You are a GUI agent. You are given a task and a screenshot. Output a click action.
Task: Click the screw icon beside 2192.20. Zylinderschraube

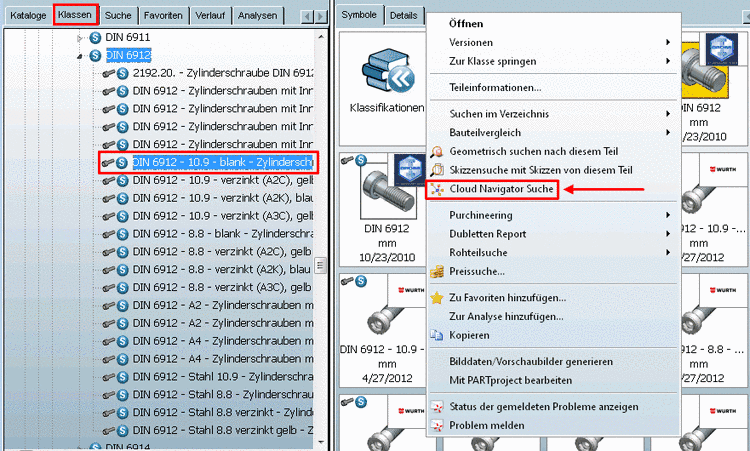coord(109,73)
